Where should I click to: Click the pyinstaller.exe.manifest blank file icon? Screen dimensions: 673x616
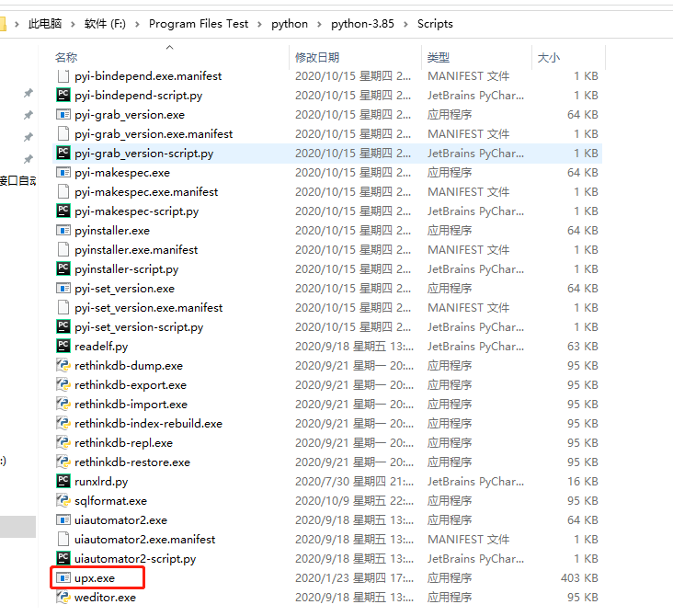coord(63,249)
